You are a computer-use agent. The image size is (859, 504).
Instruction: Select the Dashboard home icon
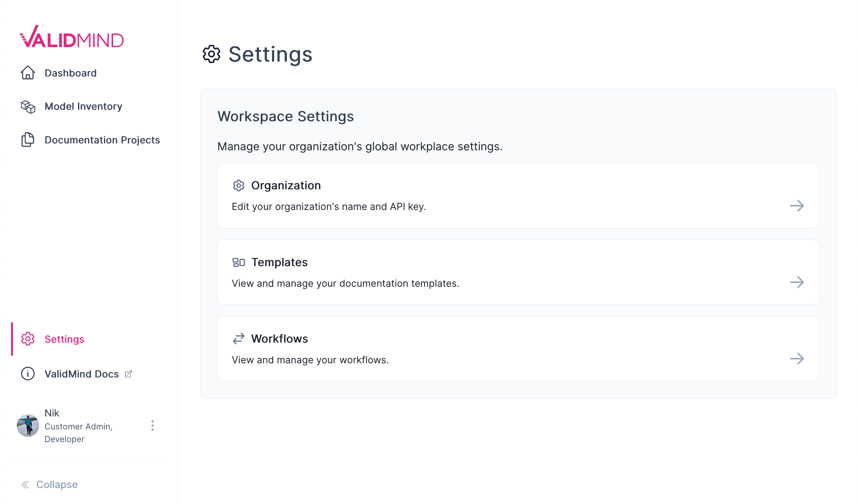tap(28, 73)
